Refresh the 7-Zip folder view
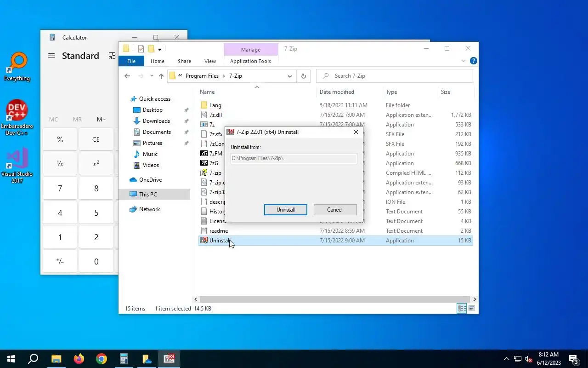The image size is (588, 368). 303,76
